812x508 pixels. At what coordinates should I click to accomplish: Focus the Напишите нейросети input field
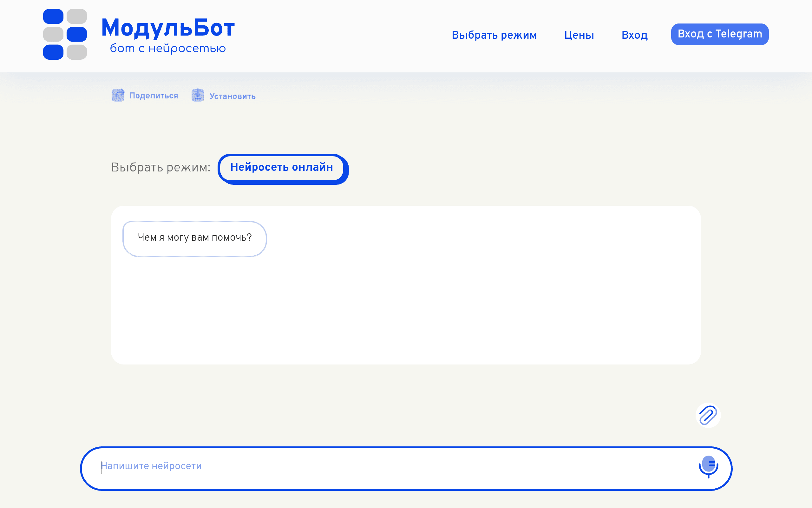pos(406,468)
